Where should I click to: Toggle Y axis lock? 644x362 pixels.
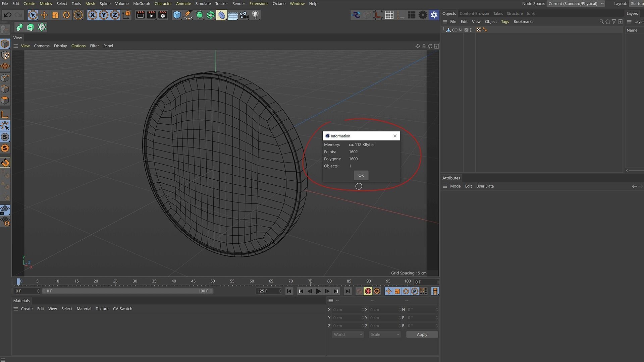104,15
